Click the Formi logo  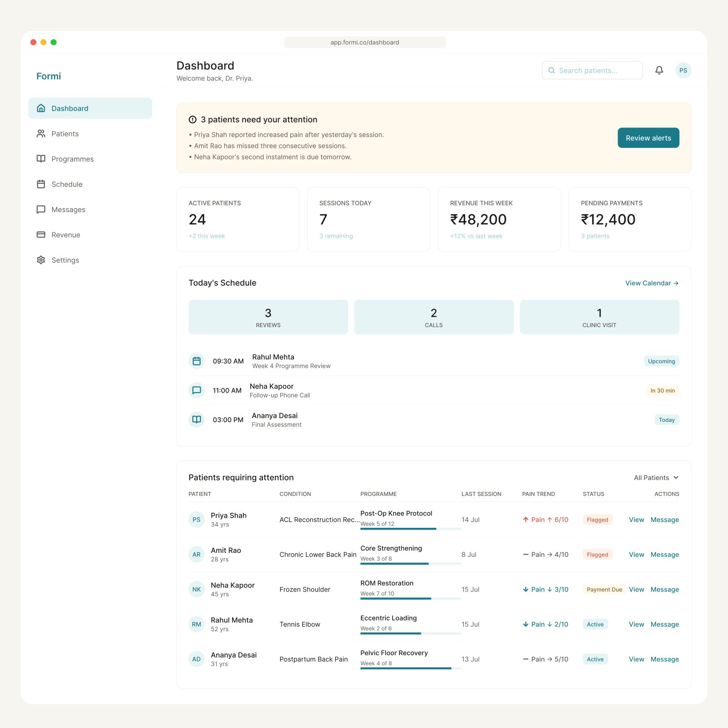[49, 76]
